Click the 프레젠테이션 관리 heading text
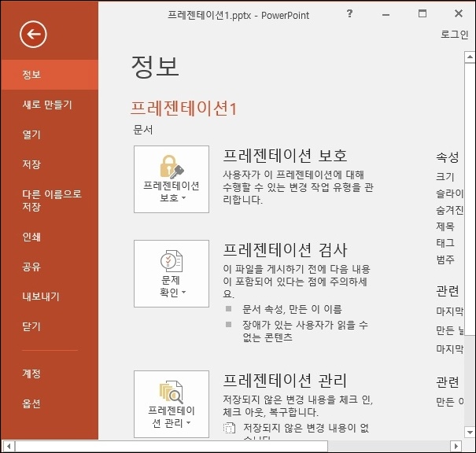The width and height of the screenshot is (476, 453). tap(285, 381)
